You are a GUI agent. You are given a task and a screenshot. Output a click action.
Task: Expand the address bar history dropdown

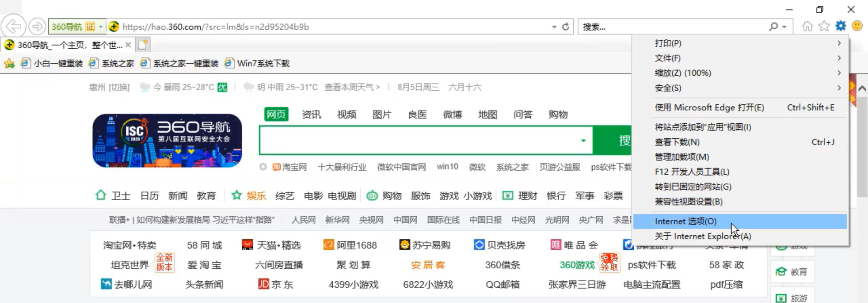[554, 27]
